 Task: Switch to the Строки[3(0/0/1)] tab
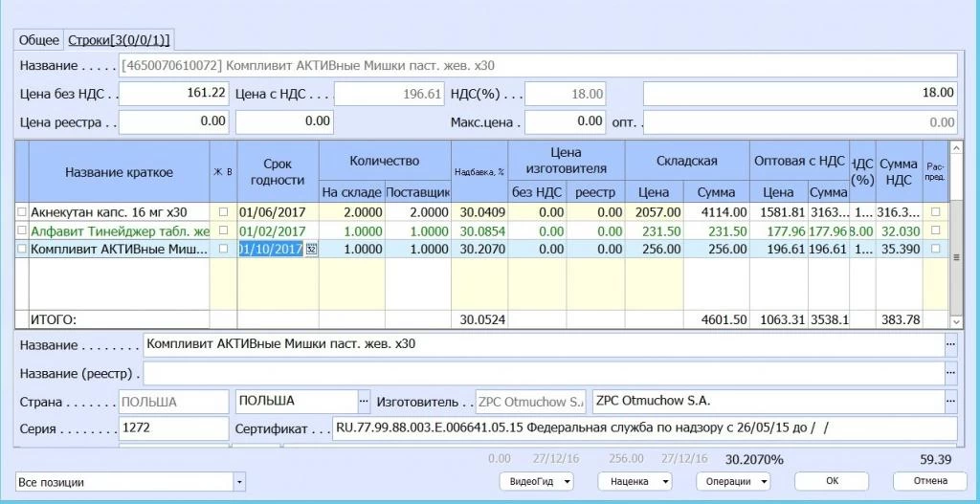click(x=119, y=40)
